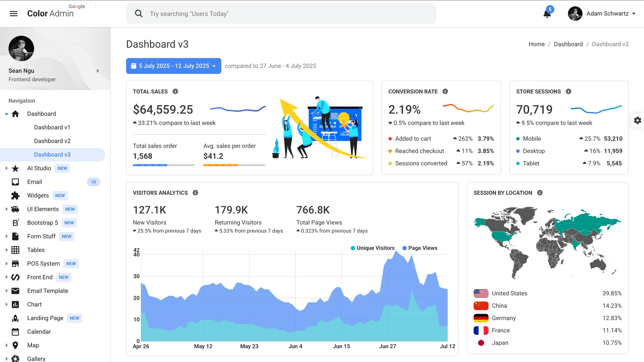Click the Bootstrap 5 B icon
The height and width of the screenshot is (362, 644).
(x=15, y=223)
